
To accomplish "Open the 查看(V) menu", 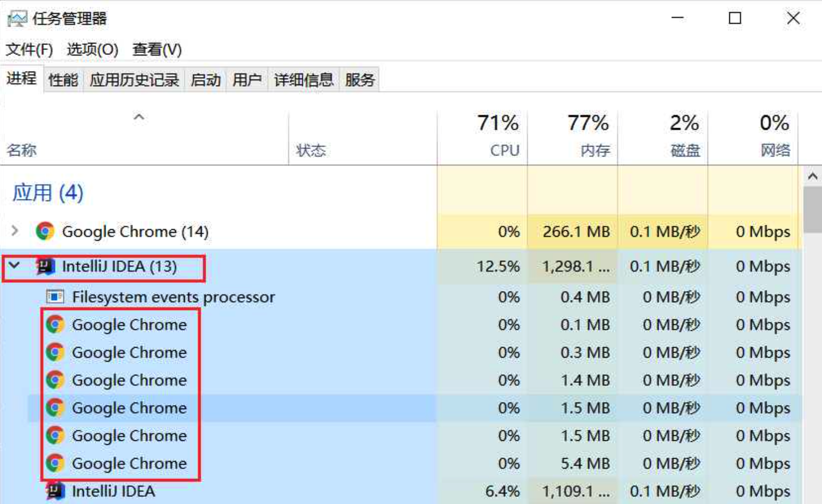I will [157, 49].
